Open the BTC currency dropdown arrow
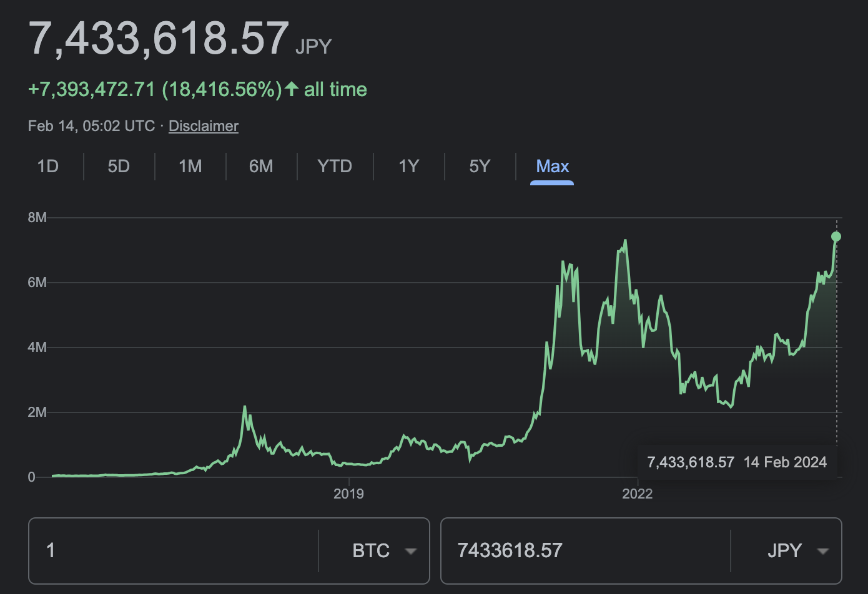868x594 pixels. 411,551
